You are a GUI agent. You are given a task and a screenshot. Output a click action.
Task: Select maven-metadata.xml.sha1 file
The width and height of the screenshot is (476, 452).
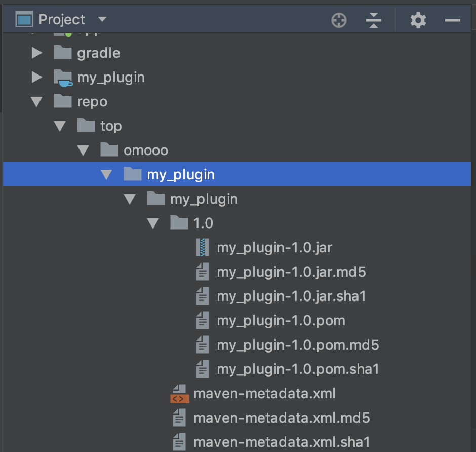click(282, 441)
